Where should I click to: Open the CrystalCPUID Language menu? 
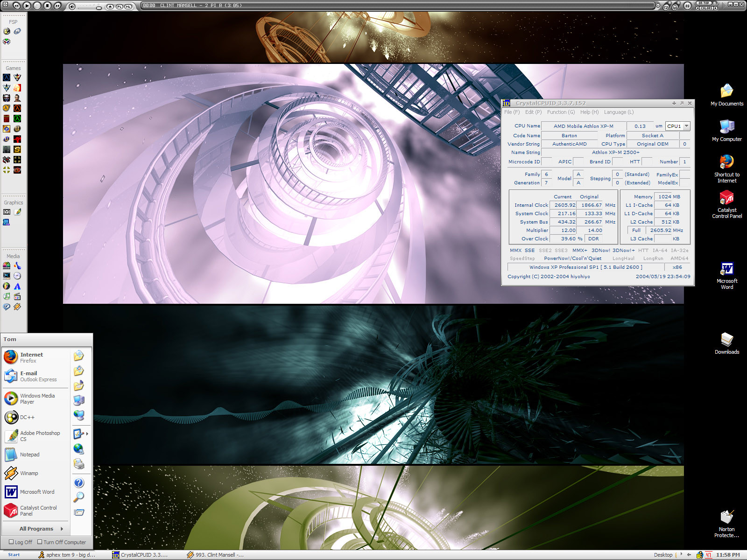click(x=619, y=112)
